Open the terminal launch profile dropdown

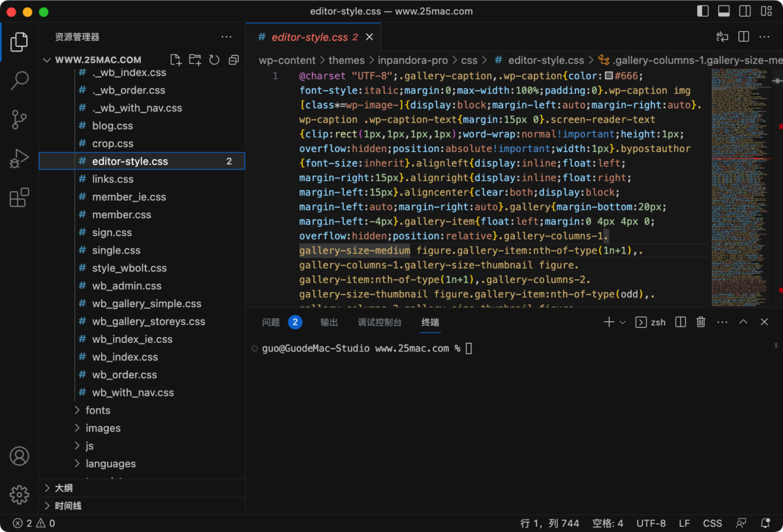pyautogui.click(x=622, y=322)
